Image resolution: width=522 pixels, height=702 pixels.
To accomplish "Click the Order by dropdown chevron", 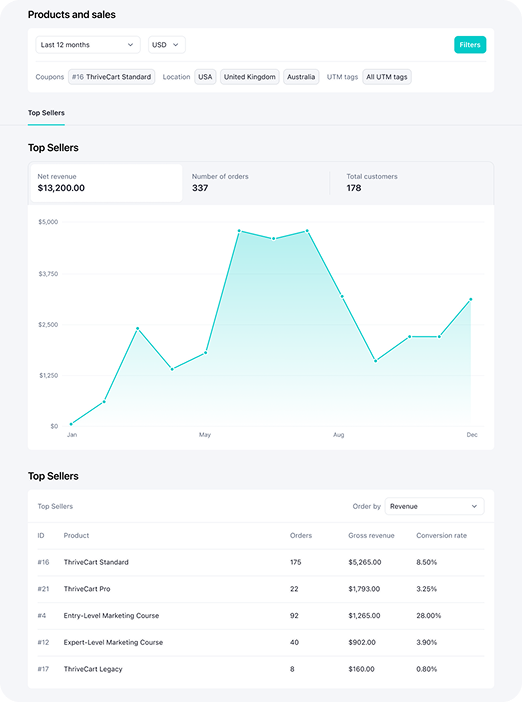I will [x=474, y=506].
